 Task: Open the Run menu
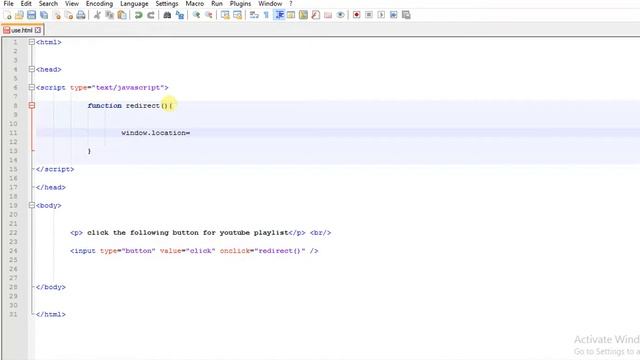point(217,4)
